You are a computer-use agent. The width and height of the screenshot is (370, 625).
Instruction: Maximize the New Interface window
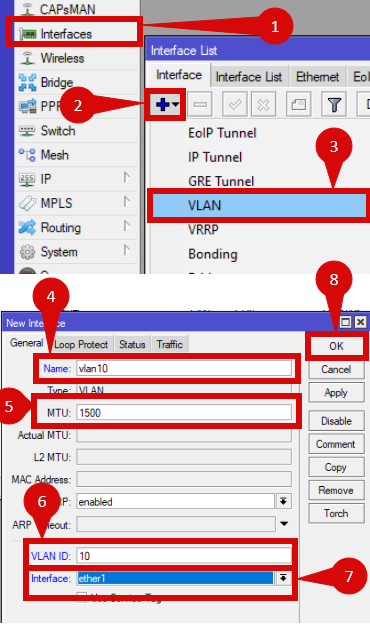346,322
